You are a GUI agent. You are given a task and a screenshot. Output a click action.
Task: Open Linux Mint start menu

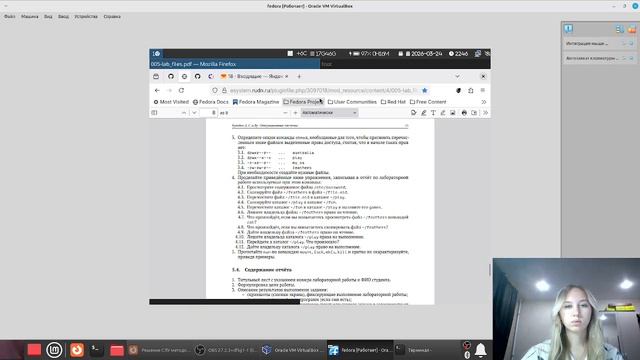(x=54, y=350)
